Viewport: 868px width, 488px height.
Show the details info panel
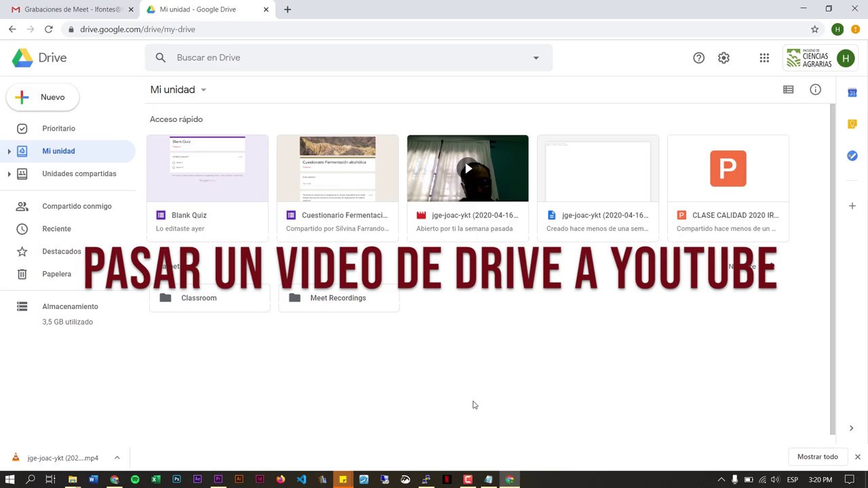click(x=815, y=89)
